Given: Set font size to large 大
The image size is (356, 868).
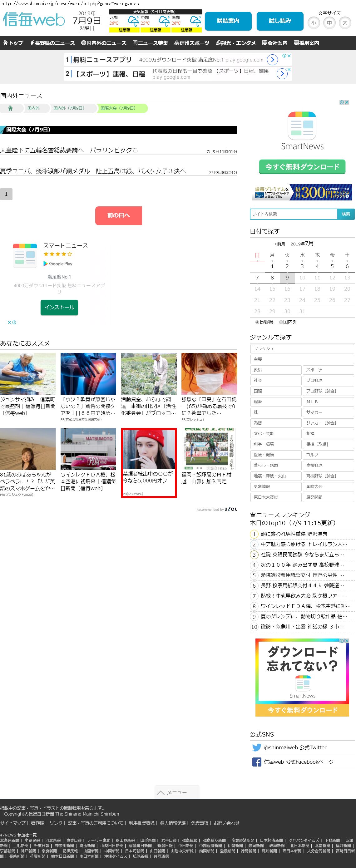Looking at the screenshot, I should [345, 23].
